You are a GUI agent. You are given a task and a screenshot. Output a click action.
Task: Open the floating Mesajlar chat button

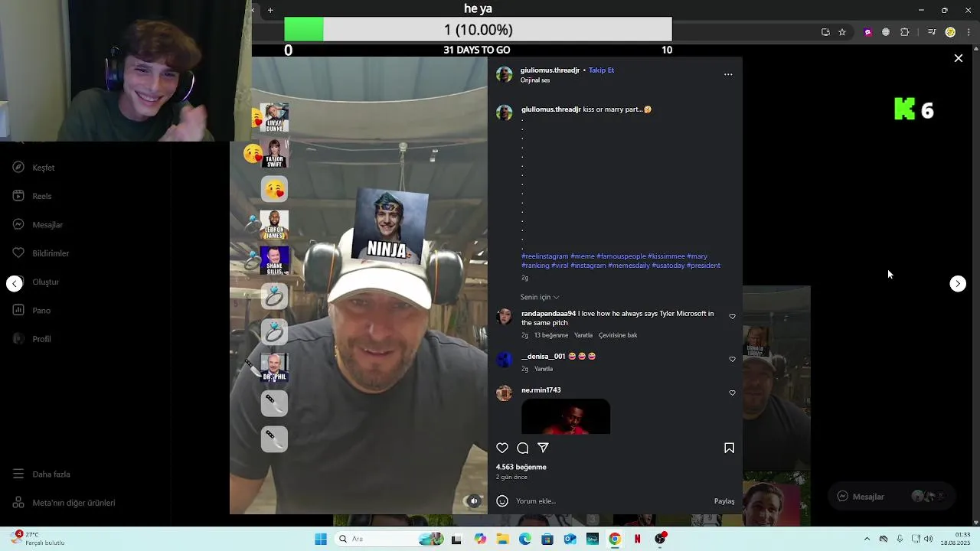pyautogui.click(x=892, y=496)
